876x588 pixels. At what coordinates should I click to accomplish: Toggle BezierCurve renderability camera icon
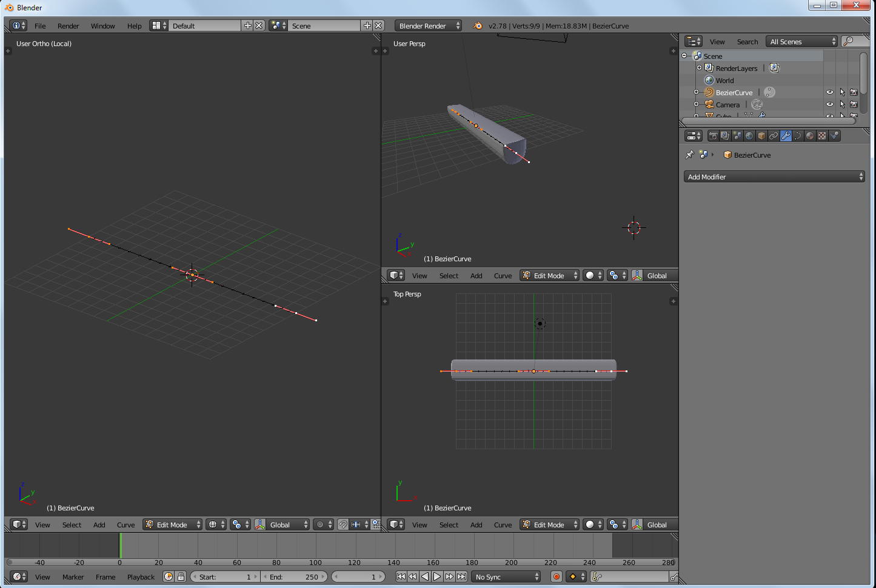click(x=854, y=92)
